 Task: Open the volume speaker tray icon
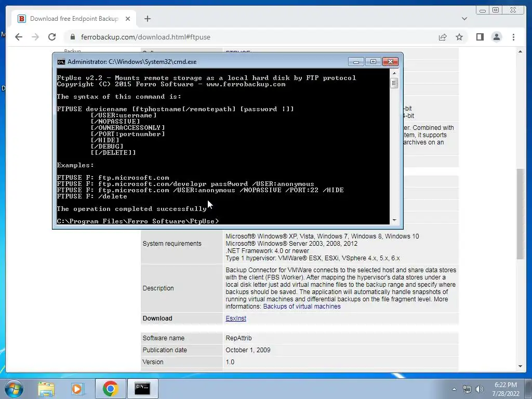(480, 389)
